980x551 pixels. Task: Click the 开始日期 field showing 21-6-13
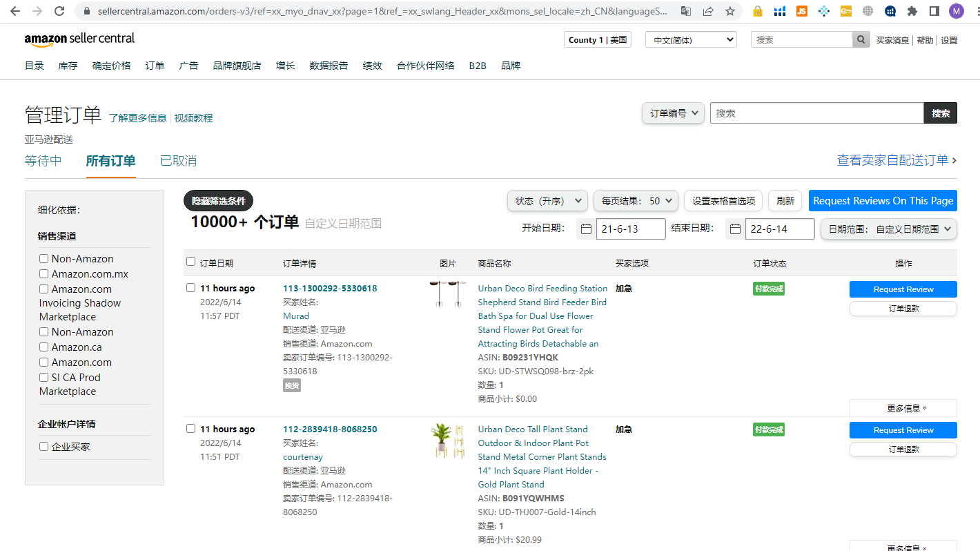tap(631, 229)
